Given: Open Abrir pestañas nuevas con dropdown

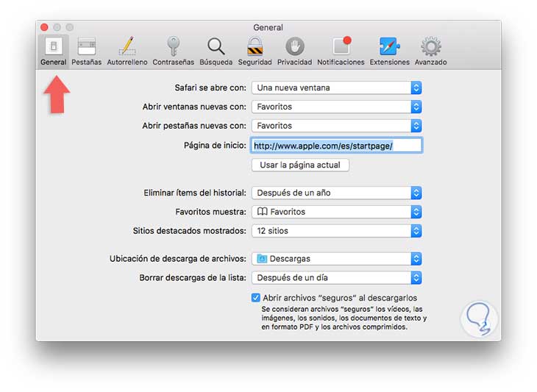Looking at the screenshot, I should [x=337, y=126].
